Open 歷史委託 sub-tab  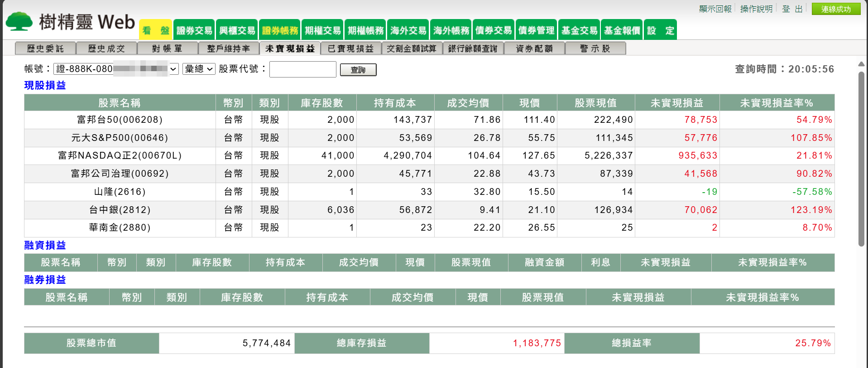point(45,48)
